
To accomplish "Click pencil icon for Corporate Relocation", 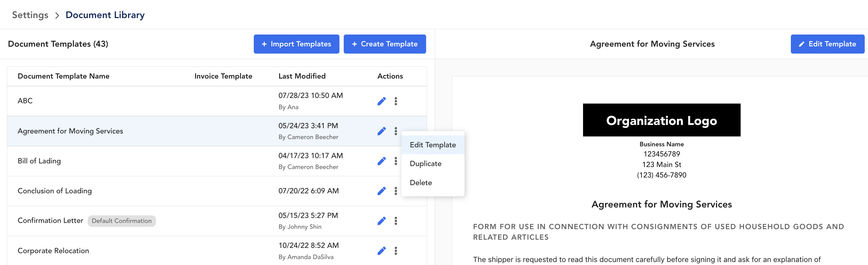I will click(x=381, y=251).
